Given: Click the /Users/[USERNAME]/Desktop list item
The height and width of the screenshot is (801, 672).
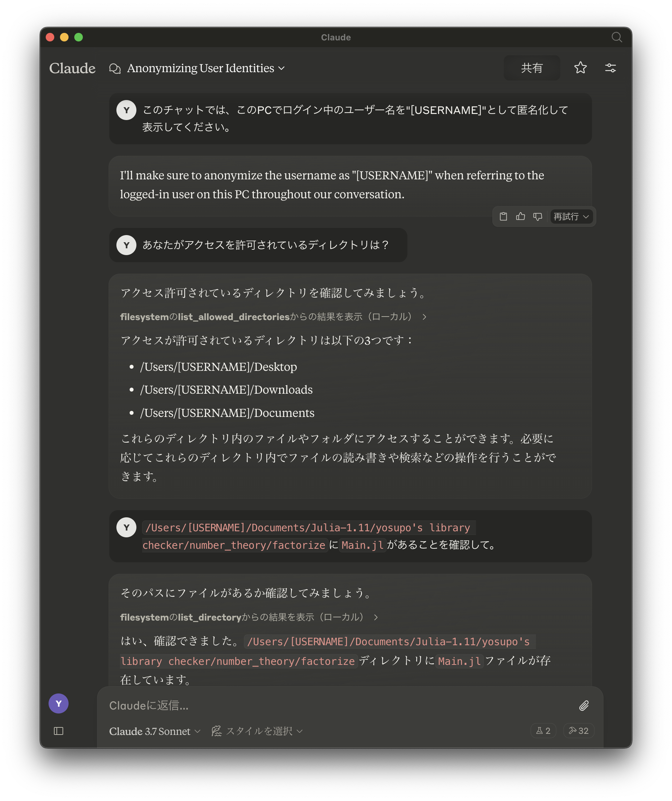Looking at the screenshot, I should (219, 367).
